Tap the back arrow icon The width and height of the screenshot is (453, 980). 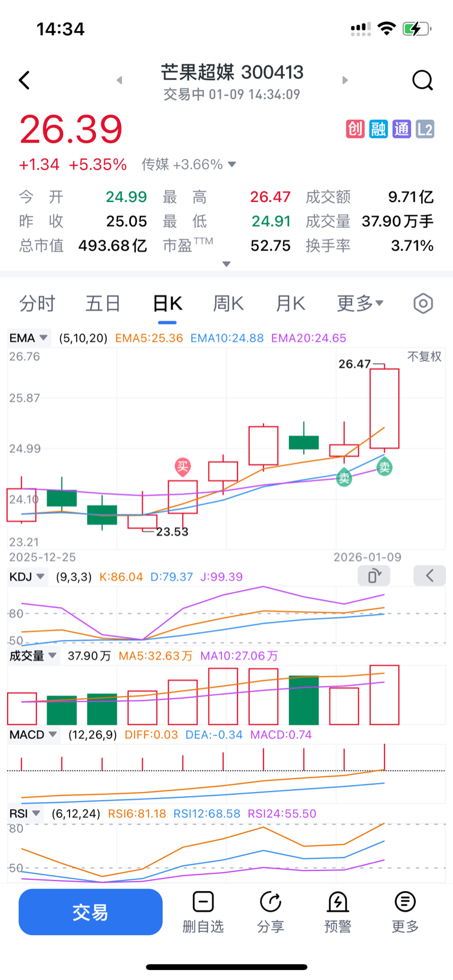24,80
